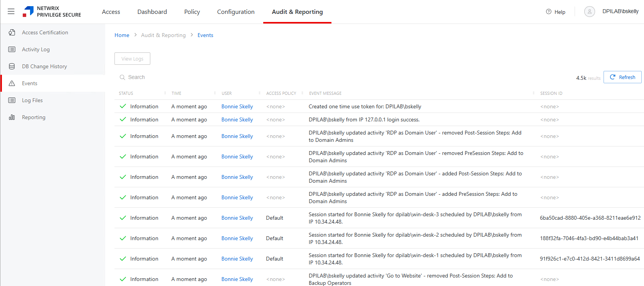Click 'Default' access policy in win-desk-3 row
The height and width of the screenshot is (286, 644).
pos(274,218)
